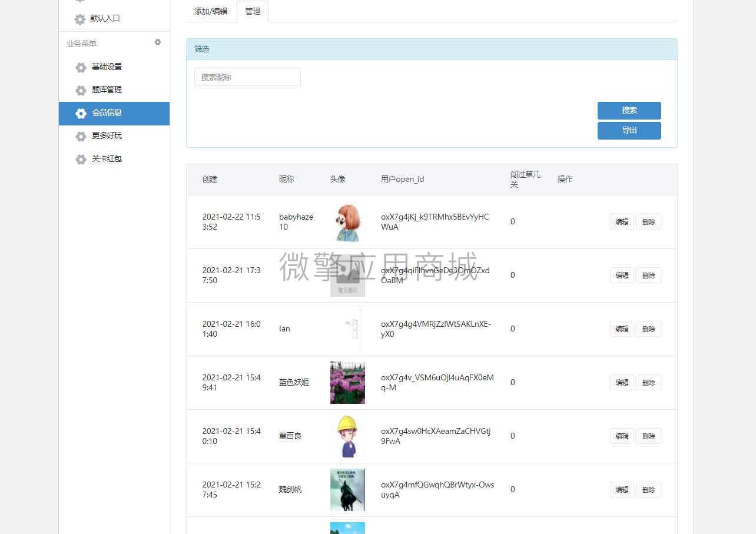The width and height of the screenshot is (756, 534).
Task: Click the nickname babyhaze10
Action: 296,222
